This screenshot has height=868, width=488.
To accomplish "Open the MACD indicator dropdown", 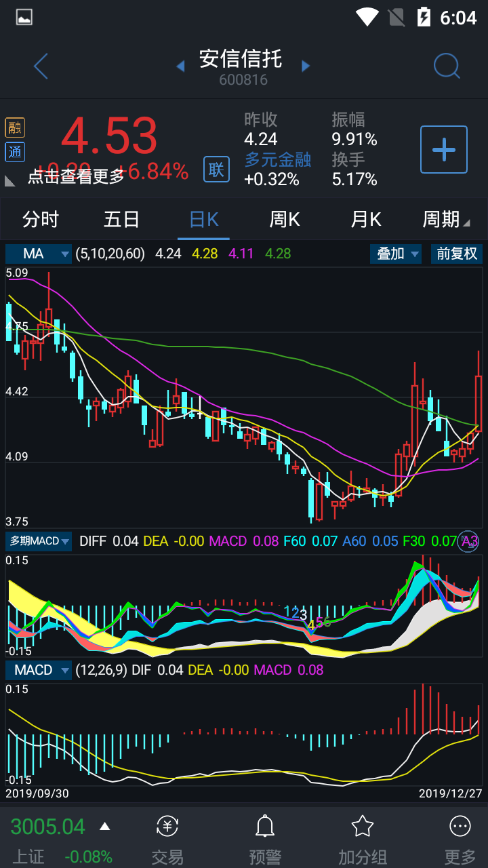I will [39, 670].
